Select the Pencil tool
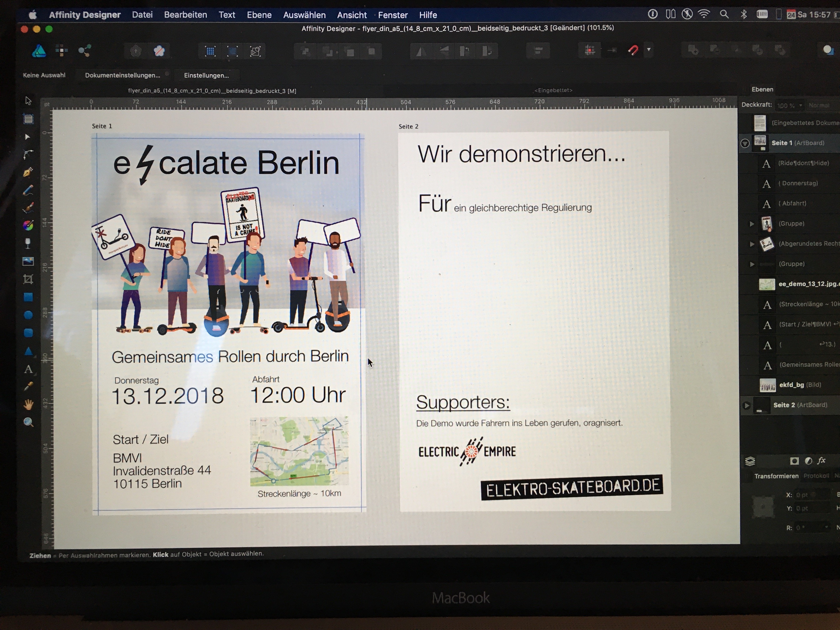This screenshot has height=630, width=840. click(x=28, y=190)
